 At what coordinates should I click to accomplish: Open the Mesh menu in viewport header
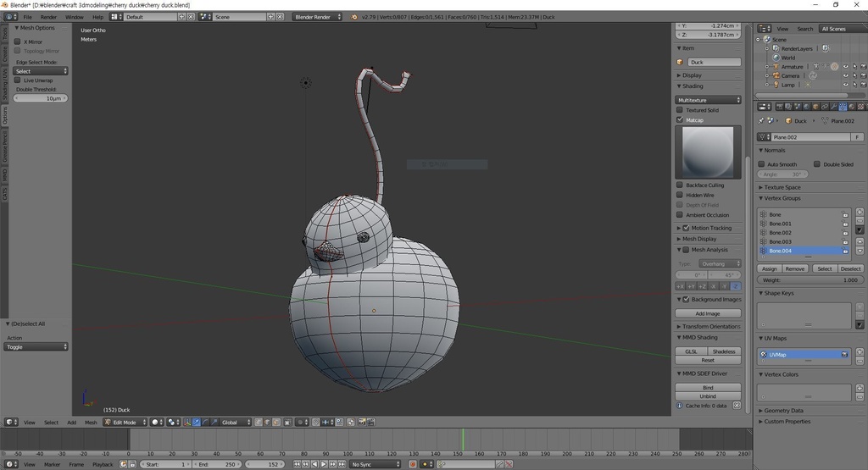(x=91, y=422)
